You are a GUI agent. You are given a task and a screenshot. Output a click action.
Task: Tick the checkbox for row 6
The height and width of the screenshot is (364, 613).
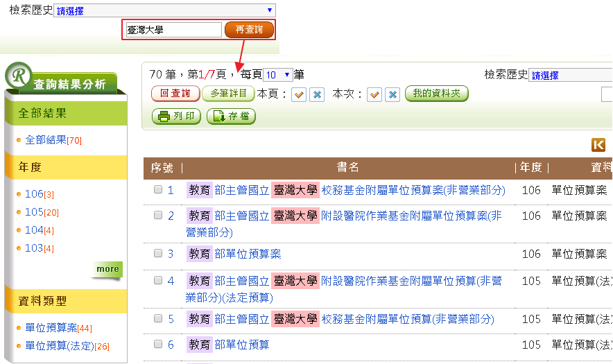158,344
